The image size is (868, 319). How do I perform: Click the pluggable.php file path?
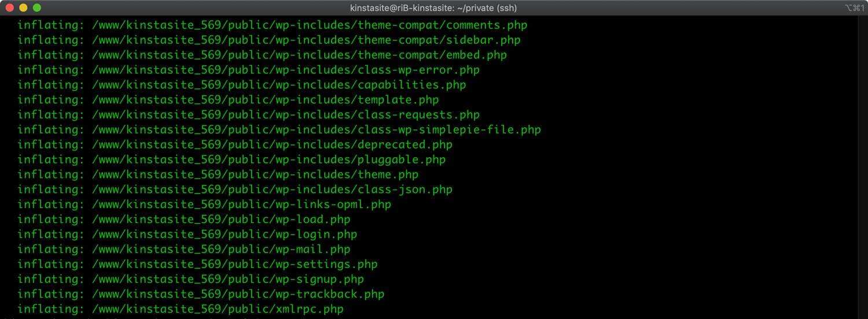tap(269, 159)
